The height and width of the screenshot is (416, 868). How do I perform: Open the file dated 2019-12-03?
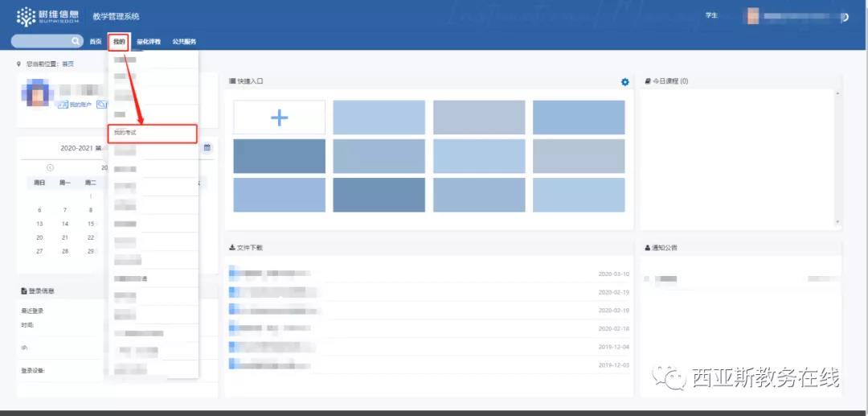(273, 365)
